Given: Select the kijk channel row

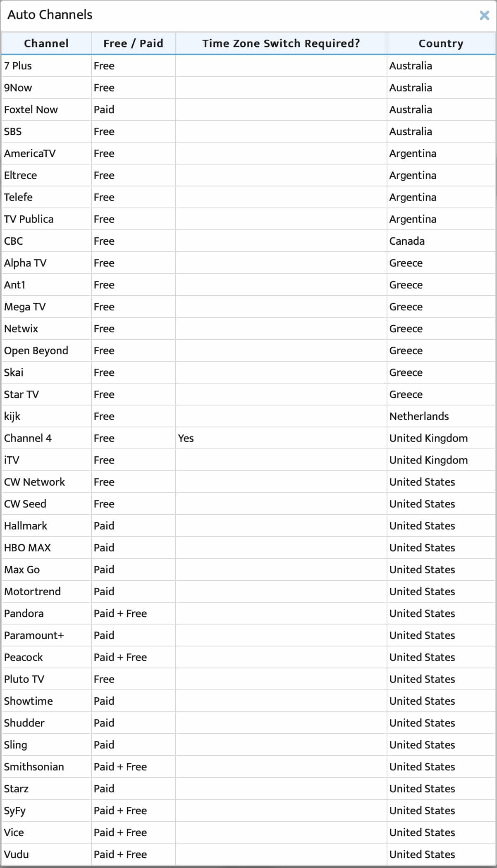Looking at the screenshot, I should click(x=248, y=416).
